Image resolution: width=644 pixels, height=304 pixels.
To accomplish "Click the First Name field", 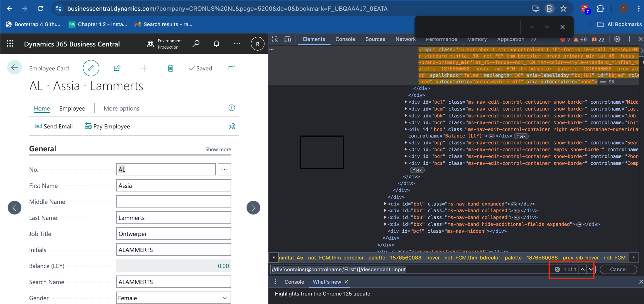I will point(174,186).
